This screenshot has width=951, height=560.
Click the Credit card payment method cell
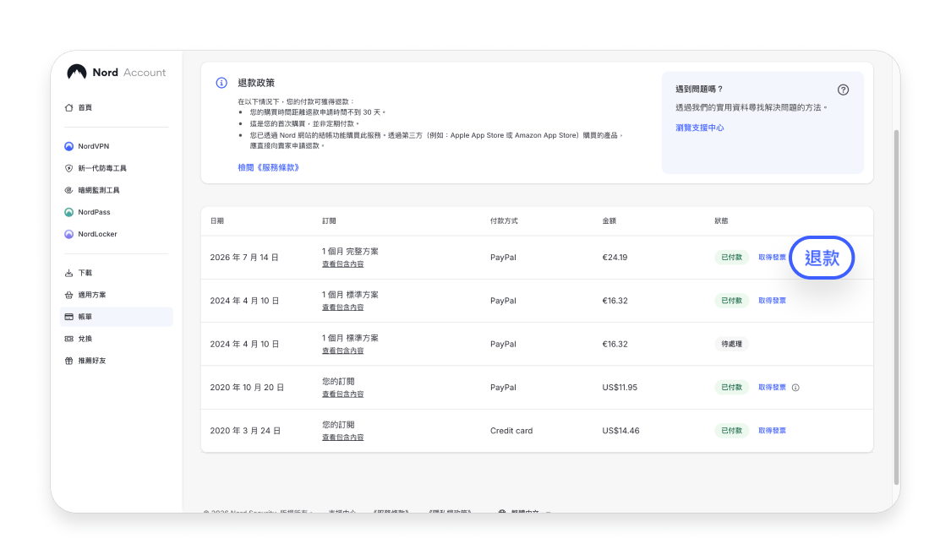(x=511, y=430)
